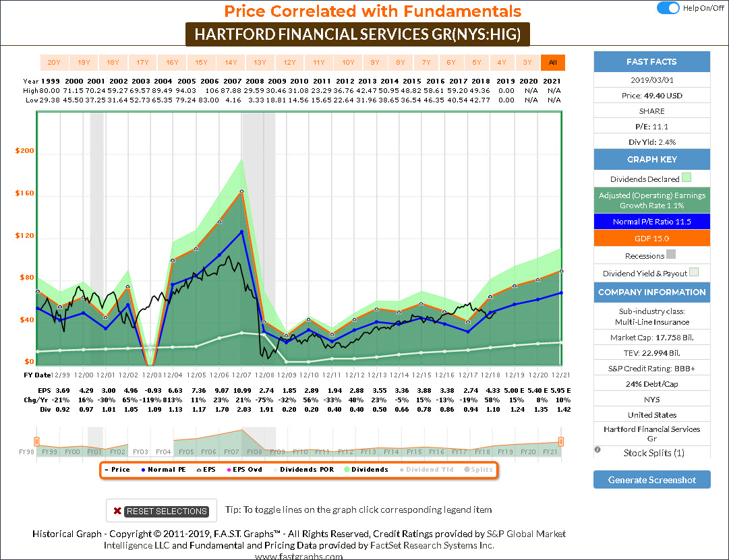Toggle the Price line in legend

tap(118, 470)
